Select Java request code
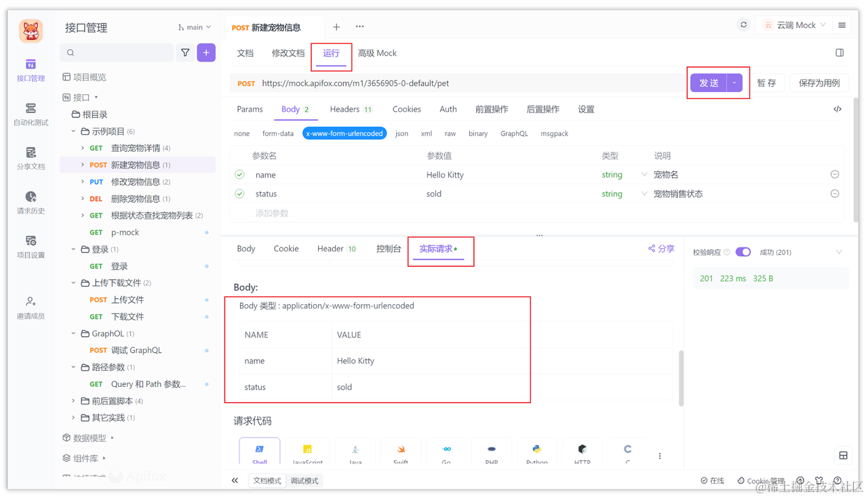Screen dimensions: 868x498 355,453
